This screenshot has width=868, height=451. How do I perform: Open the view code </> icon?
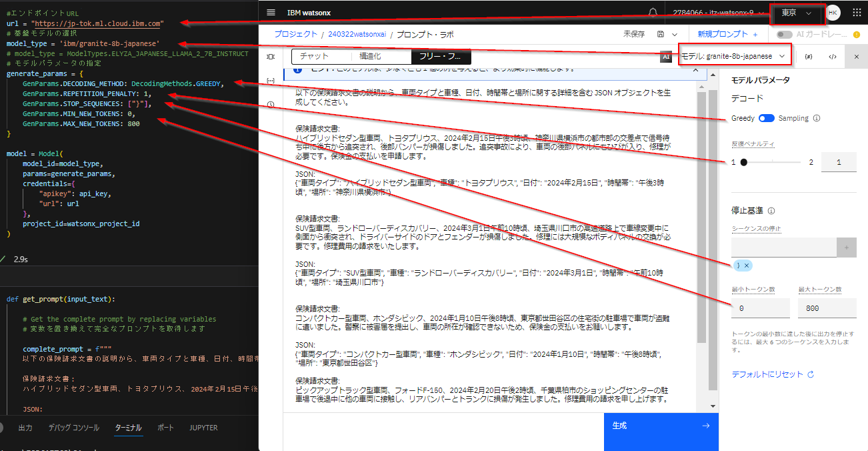[x=832, y=57]
